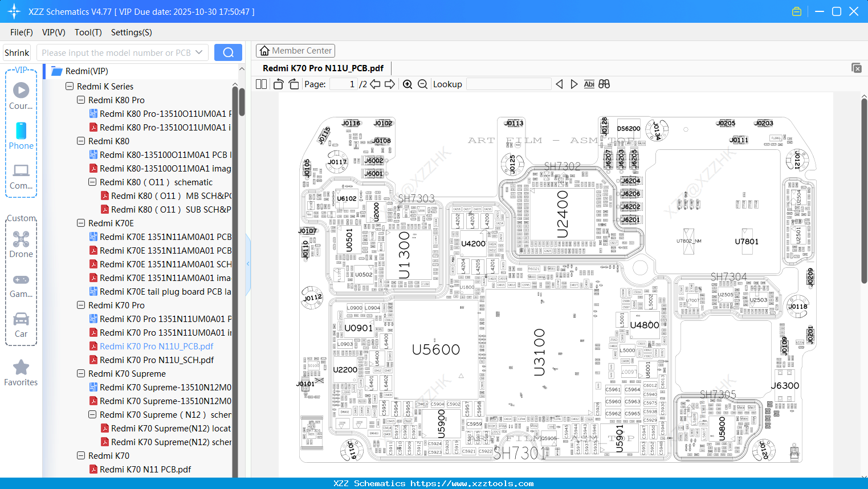The image size is (868, 489).
Task: Zoom in on the PCB view
Action: pos(407,84)
